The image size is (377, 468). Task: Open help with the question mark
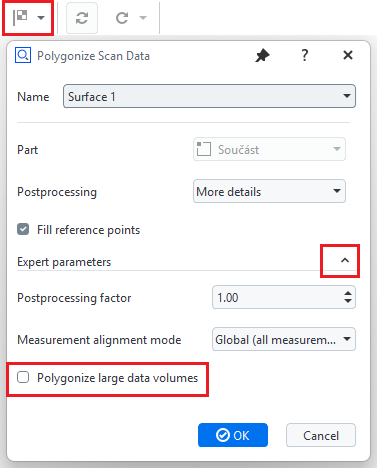(304, 55)
